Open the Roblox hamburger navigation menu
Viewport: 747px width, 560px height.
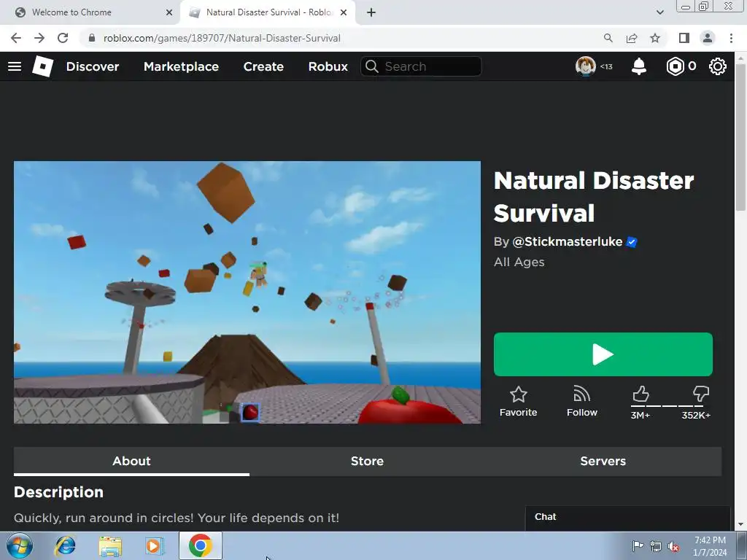pos(15,66)
